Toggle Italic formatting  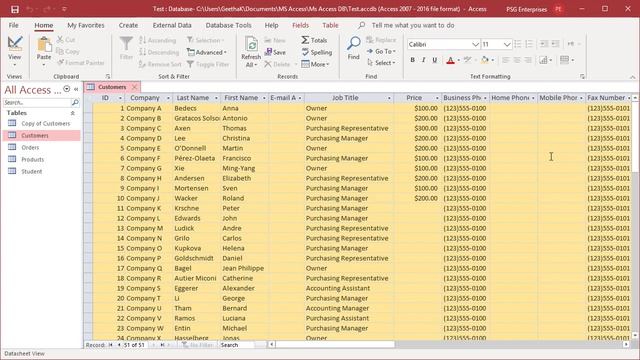423,60
